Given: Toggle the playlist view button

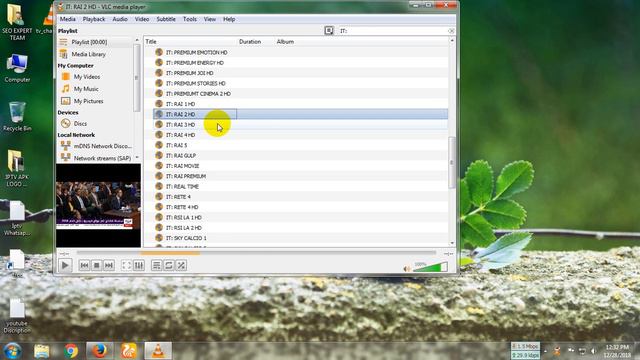Looking at the screenshot, I should coord(156,265).
